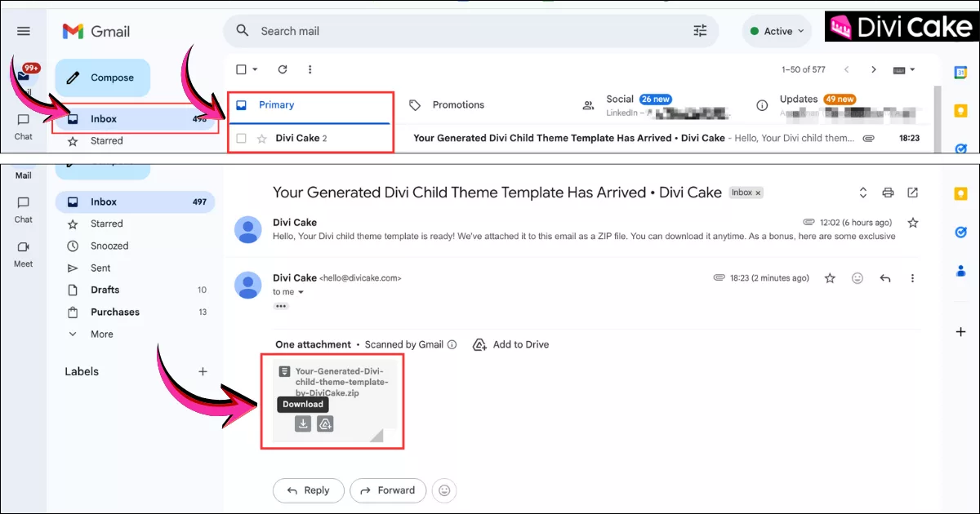
Task: Open the select dropdown arrow beside checkbox
Action: coord(255,69)
